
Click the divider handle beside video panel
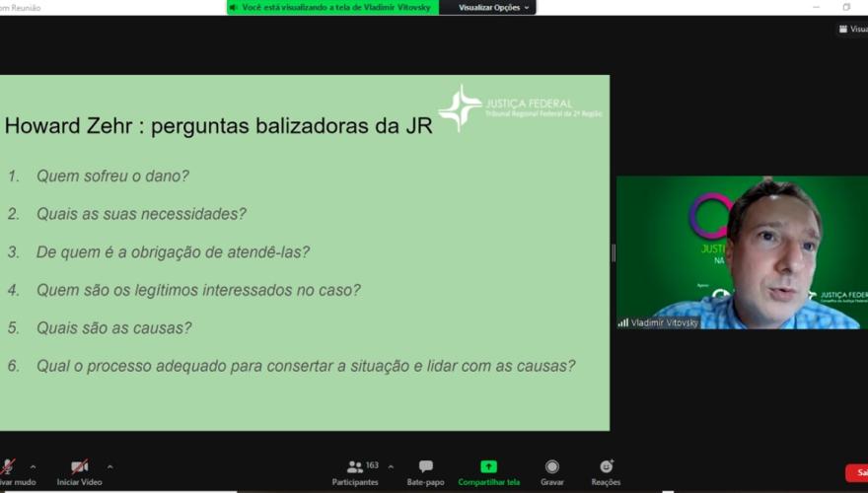[613, 252]
